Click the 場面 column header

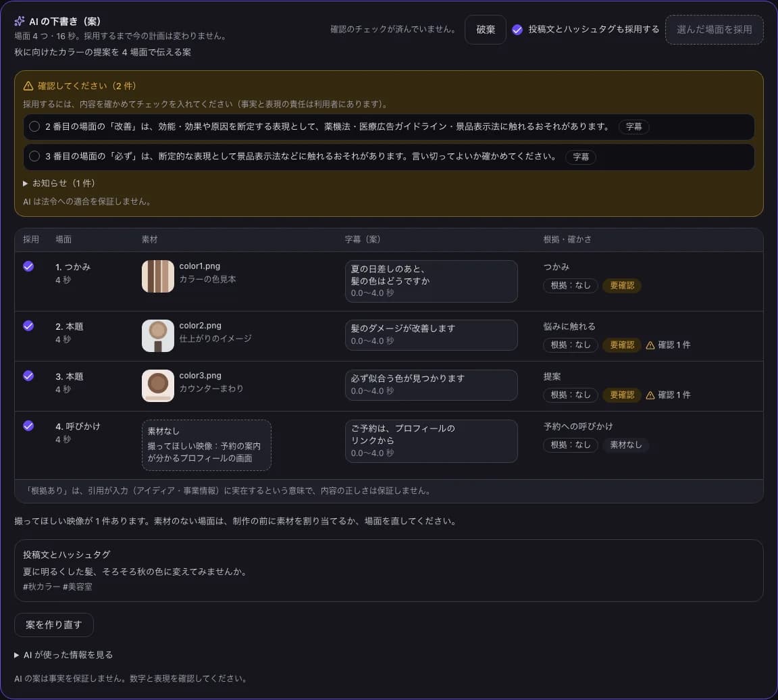click(63, 239)
